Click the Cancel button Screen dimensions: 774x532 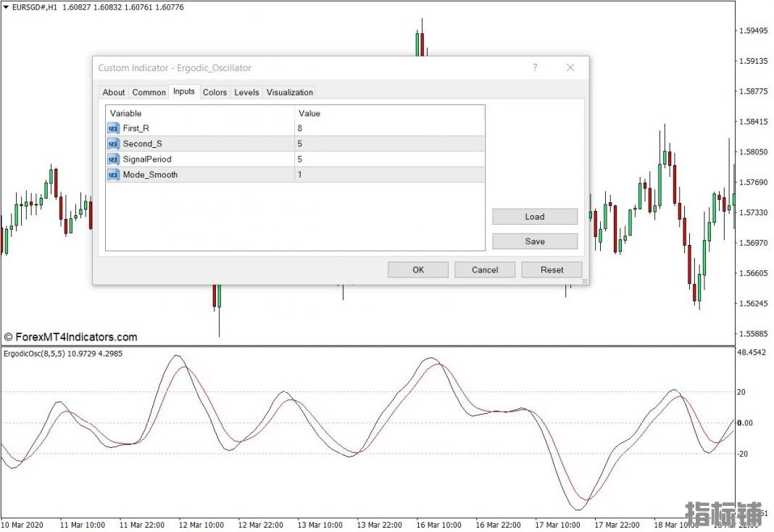(x=485, y=270)
